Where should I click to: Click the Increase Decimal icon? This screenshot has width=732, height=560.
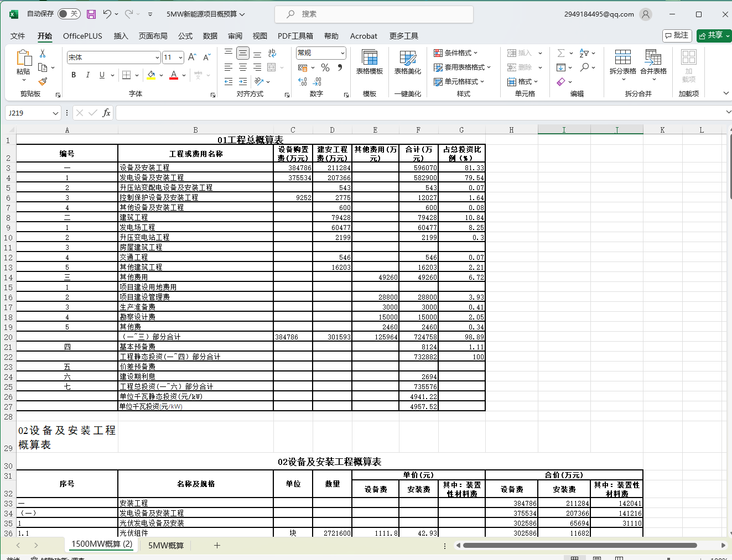click(x=302, y=82)
